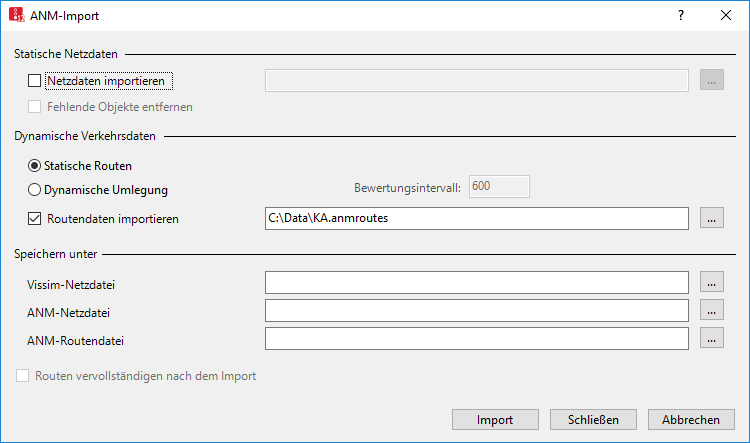Enable the Netzdaten importieren checkbox
This screenshot has height=443, width=750.
click(x=35, y=81)
